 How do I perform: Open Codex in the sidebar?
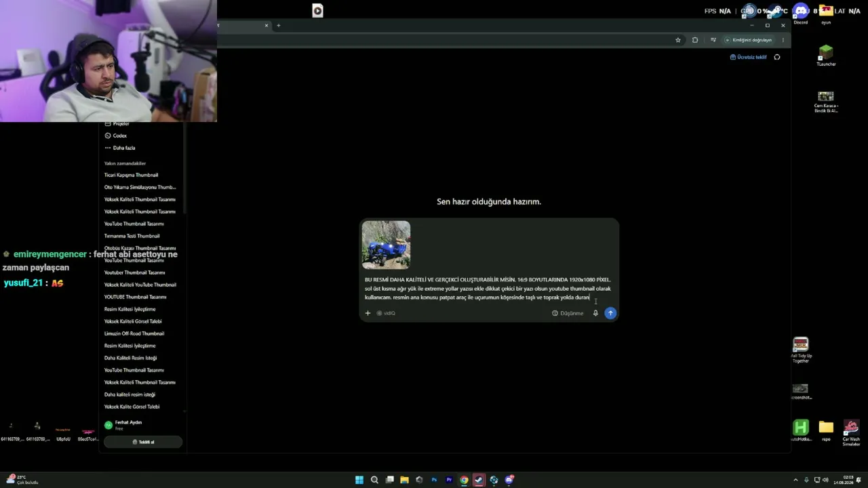click(x=116, y=136)
